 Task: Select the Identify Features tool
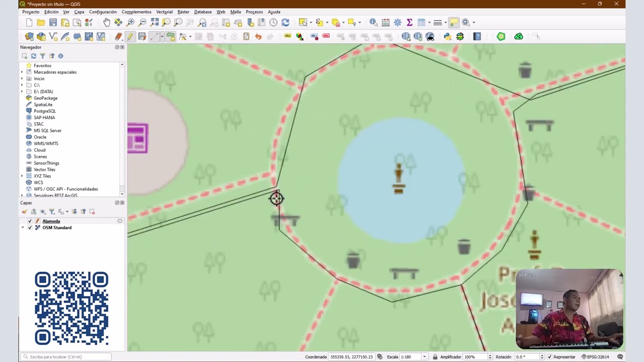pos(373,22)
